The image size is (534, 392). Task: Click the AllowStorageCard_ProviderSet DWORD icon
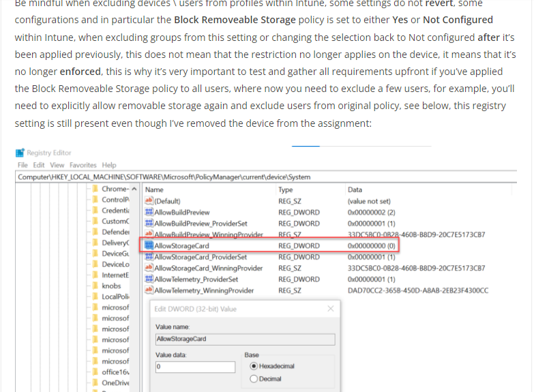click(149, 257)
